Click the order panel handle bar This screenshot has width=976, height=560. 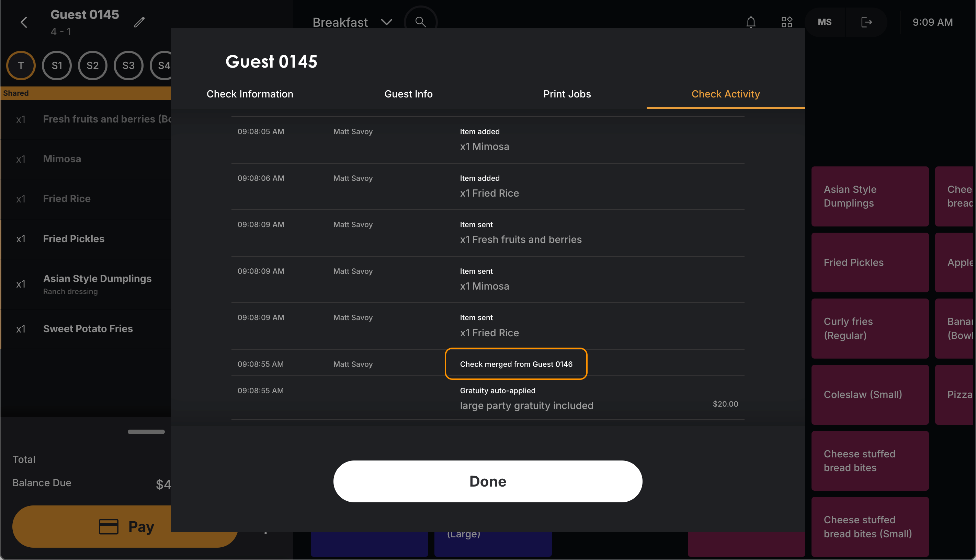(x=146, y=432)
